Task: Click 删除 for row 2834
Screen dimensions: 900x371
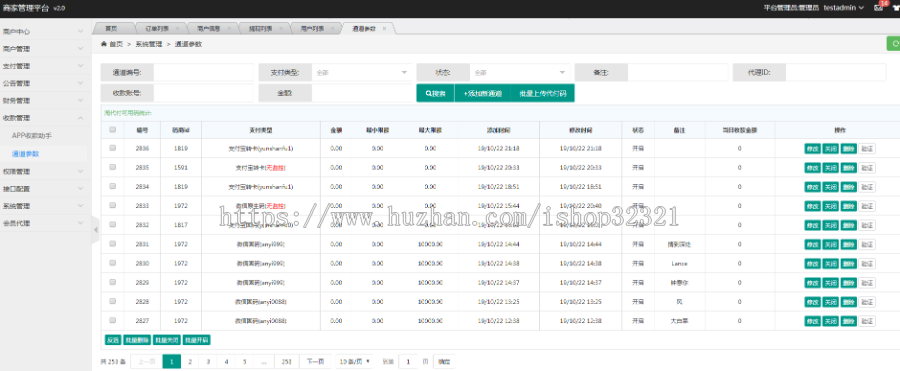Action: point(848,187)
